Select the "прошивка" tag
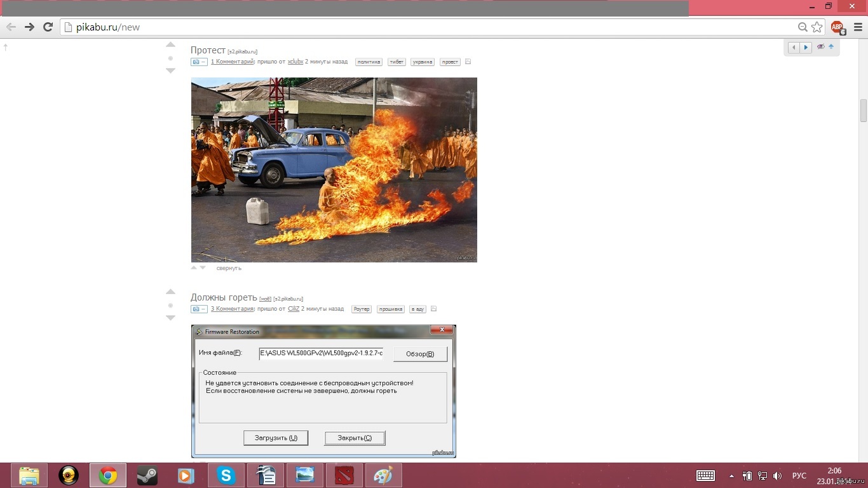The height and width of the screenshot is (488, 868). 390,309
